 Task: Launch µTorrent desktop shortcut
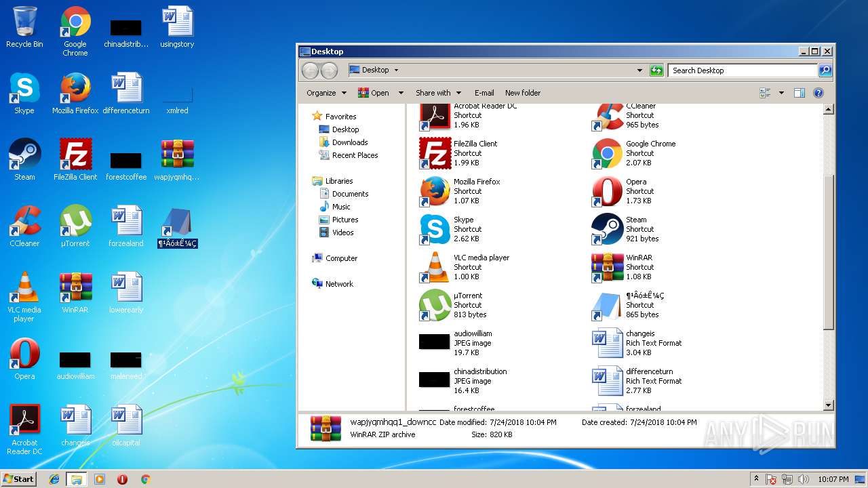(x=75, y=226)
